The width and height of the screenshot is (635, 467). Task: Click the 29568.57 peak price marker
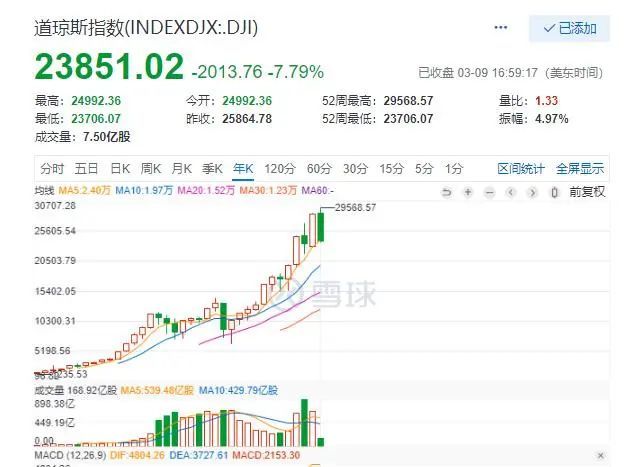coord(355,208)
